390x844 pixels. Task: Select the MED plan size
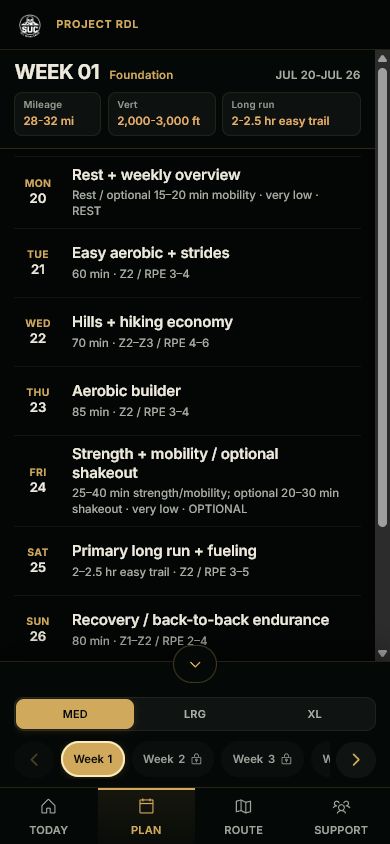[75, 714]
